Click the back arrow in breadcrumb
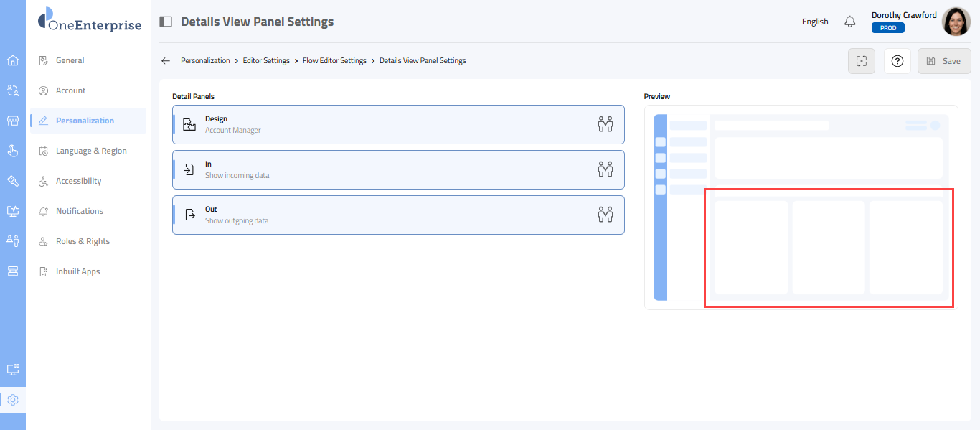980x430 pixels. tap(166, 61)
